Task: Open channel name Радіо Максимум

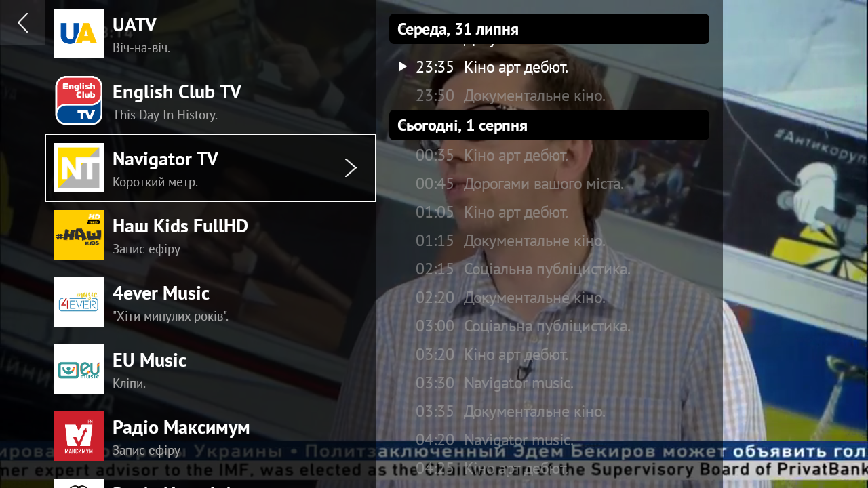Action: tap(181, 427)
